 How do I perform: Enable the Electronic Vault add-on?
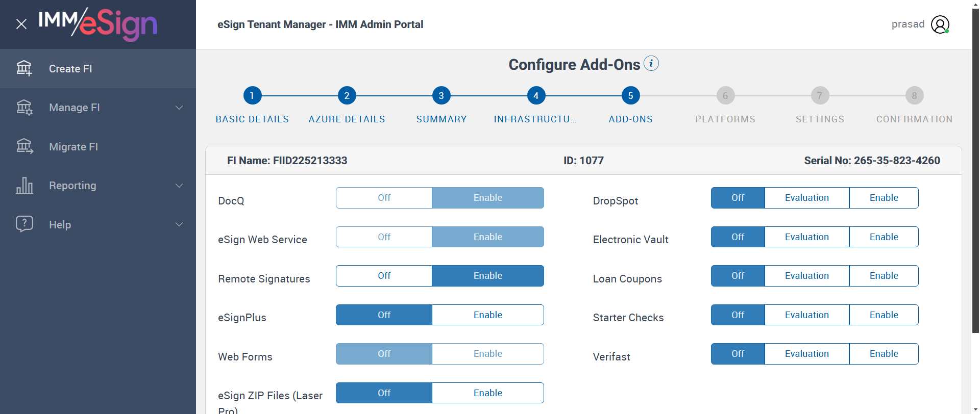(884, 237)
